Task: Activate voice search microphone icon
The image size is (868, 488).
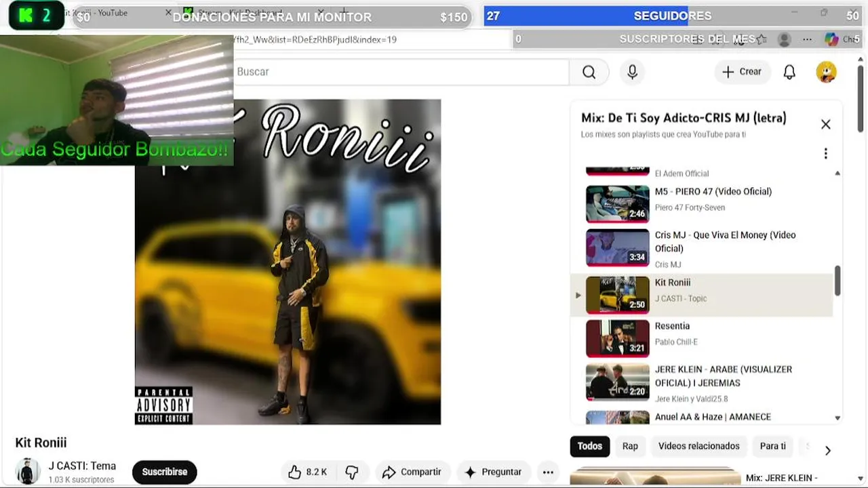Action: point(632,72)
